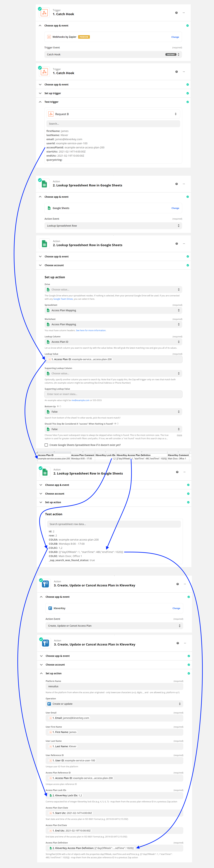This screenshot has width=214, height=868.
Task: Click Change link next to Webhooks by Zapier
Action: 175,37
